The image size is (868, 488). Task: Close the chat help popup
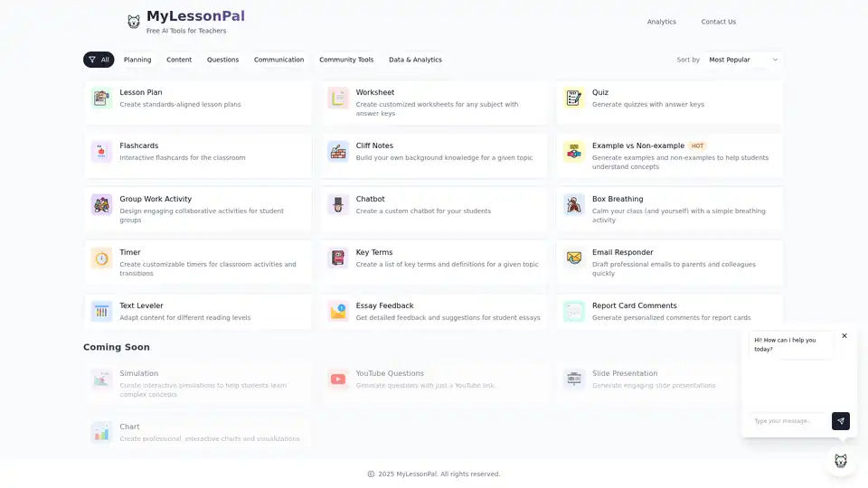844,336
